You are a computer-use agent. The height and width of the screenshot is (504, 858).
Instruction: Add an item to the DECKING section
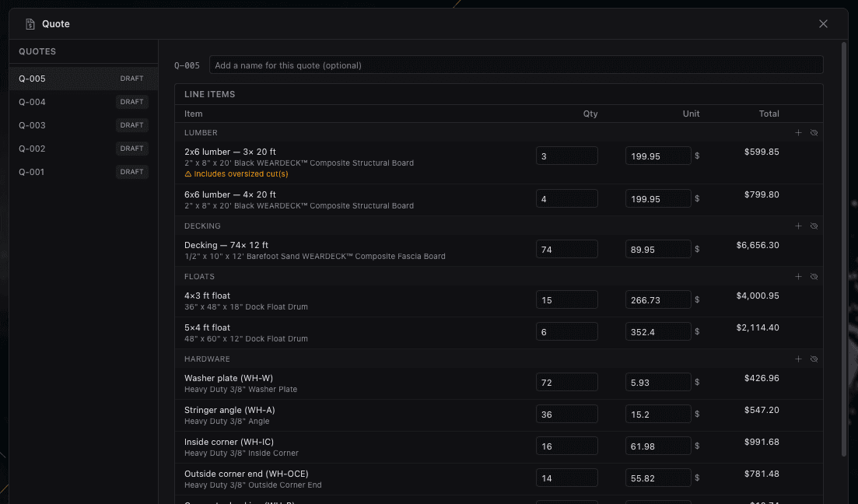798,226
